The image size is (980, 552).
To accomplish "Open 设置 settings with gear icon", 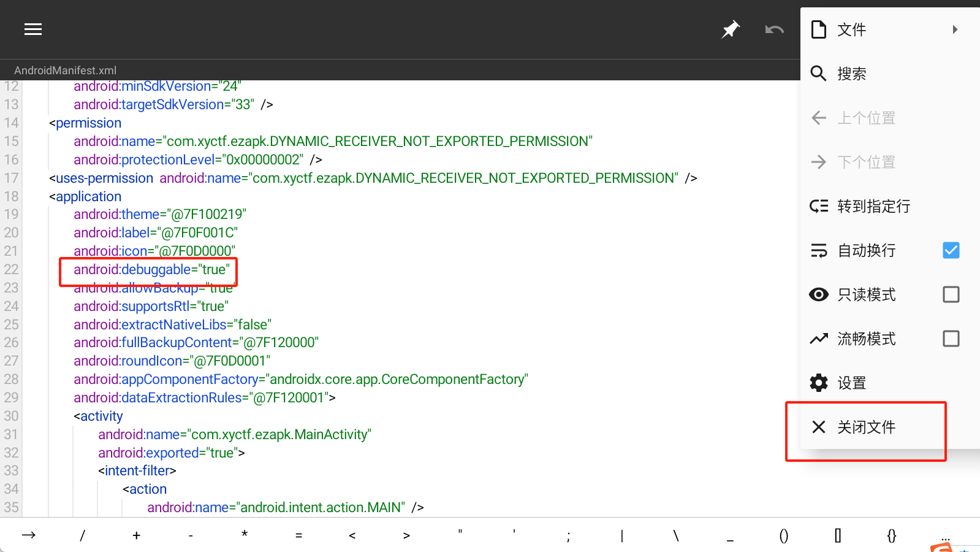I will (852, 383).
